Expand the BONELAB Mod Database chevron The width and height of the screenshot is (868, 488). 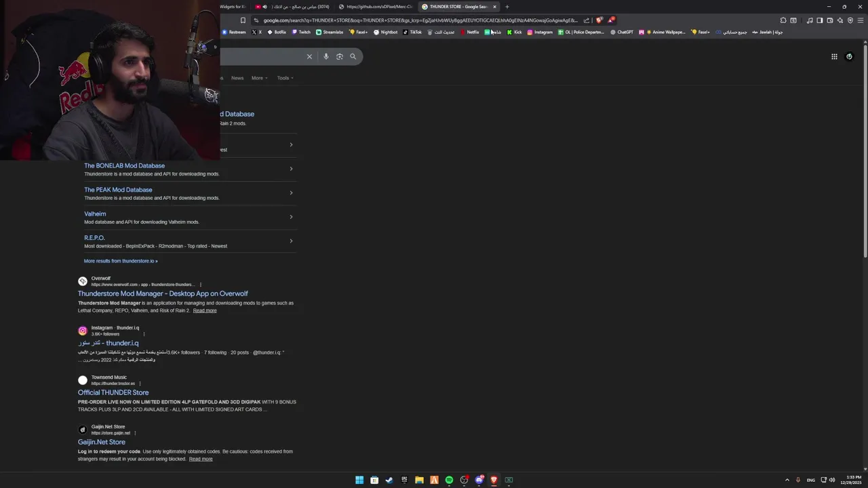pyautogui.click(x=291, y=169)
